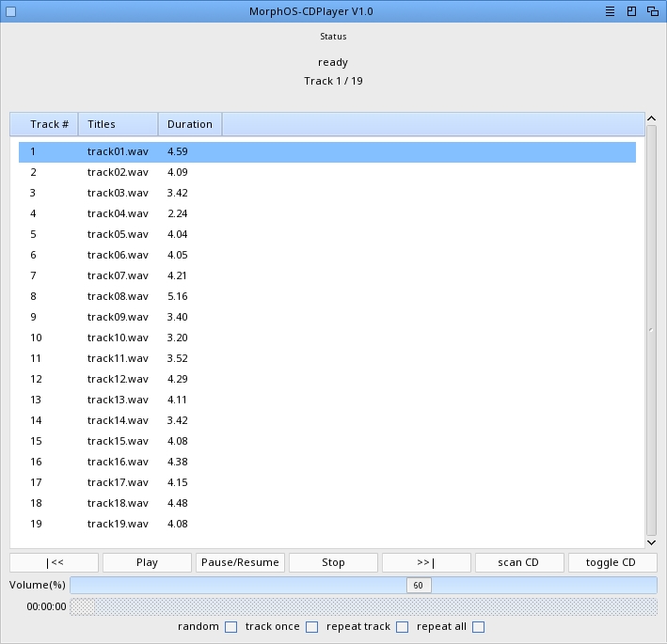Skip to next track with >>| button

point(426,562)
